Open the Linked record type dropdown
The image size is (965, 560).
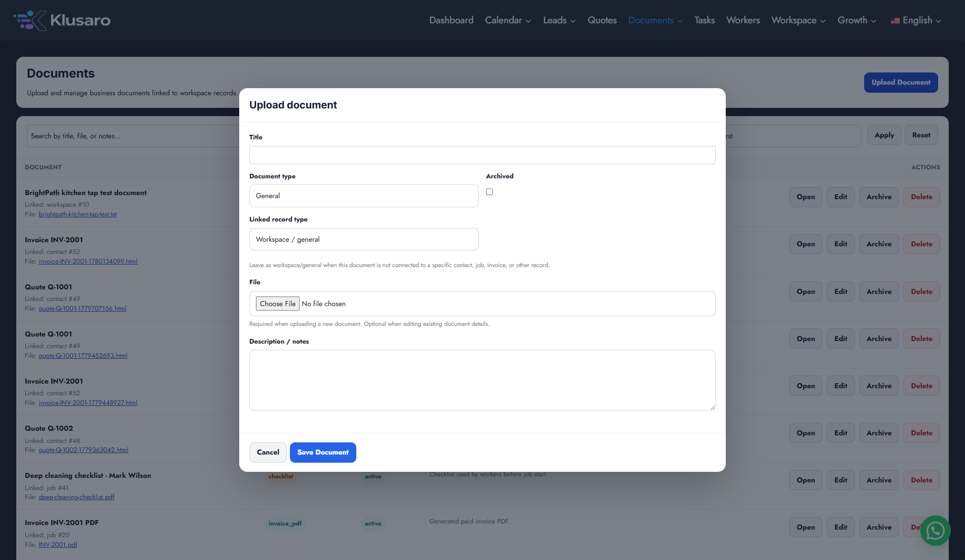pos(364,239)
